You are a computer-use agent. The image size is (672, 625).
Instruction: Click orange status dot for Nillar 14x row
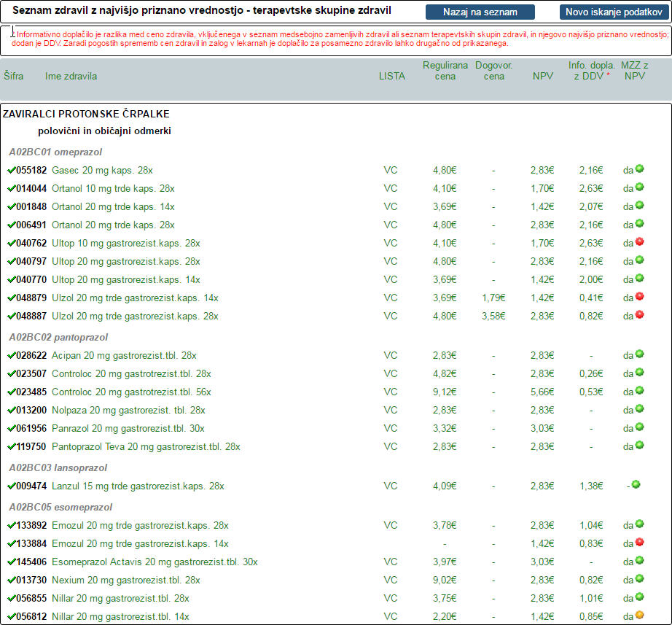(639, 616)
